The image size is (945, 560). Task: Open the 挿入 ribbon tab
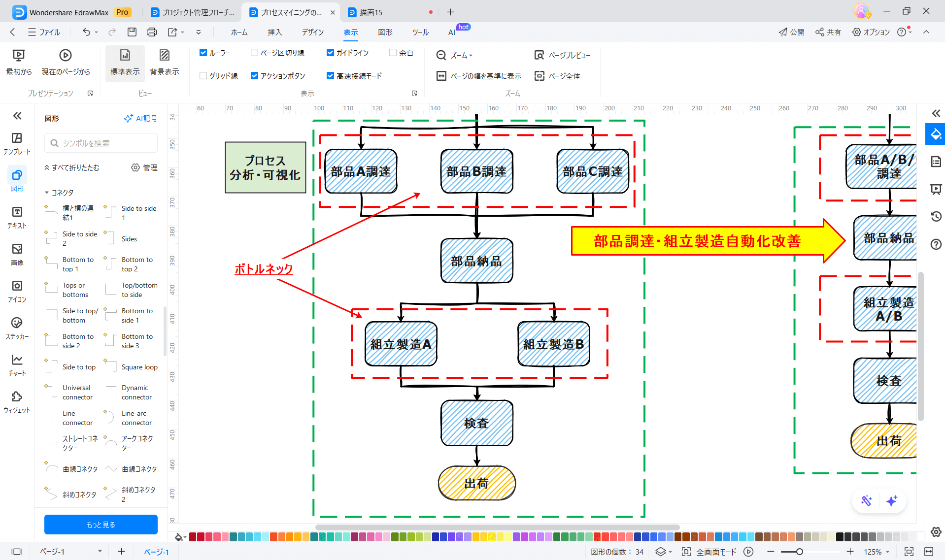click(x=275, y=32)
